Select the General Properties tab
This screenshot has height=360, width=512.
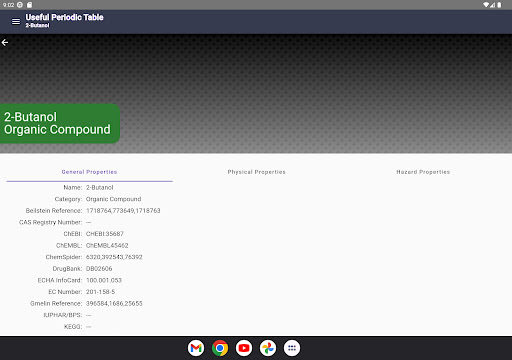(x=89, y=172)
